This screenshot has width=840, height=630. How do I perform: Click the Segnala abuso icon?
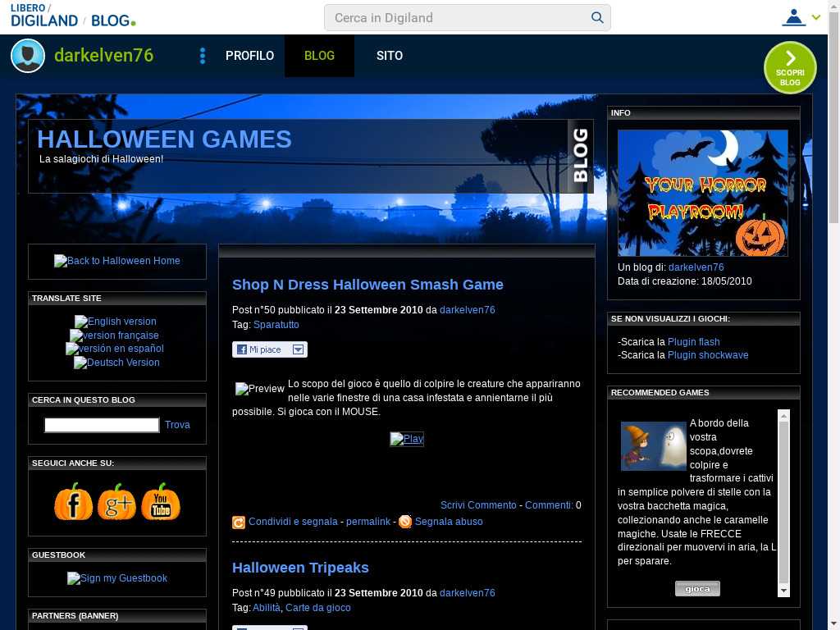(405, 522)
